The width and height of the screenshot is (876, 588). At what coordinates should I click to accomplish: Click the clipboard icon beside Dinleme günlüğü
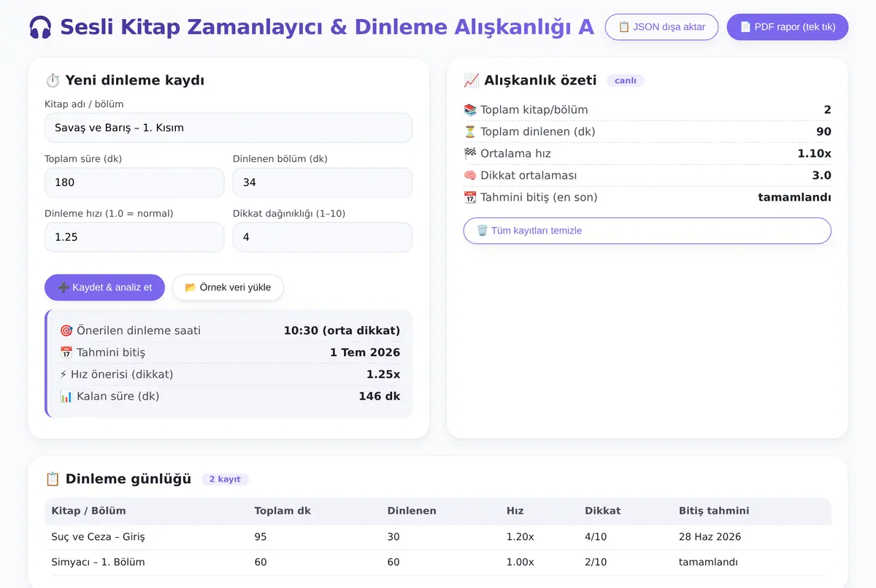(53, 479)
